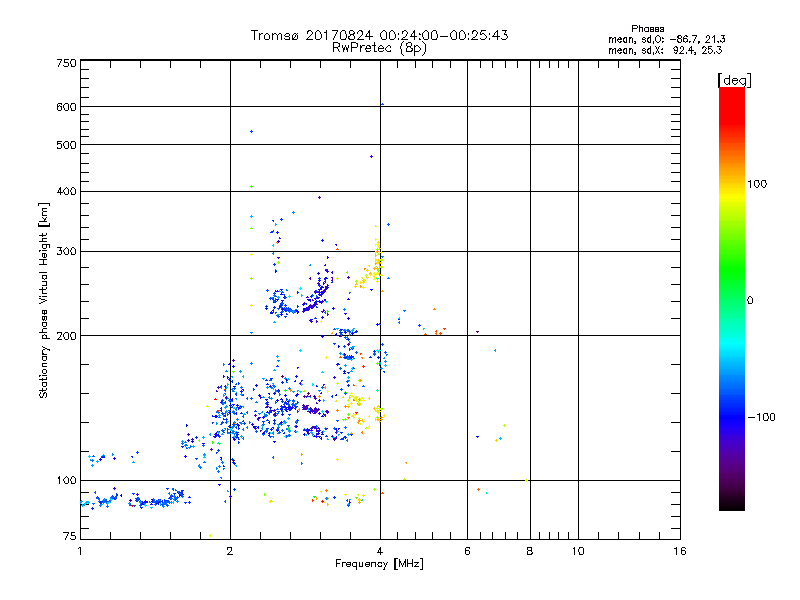Screen dimensions: 800x600
Task: Click the y-axis label "400"
Action: [66, 191]
